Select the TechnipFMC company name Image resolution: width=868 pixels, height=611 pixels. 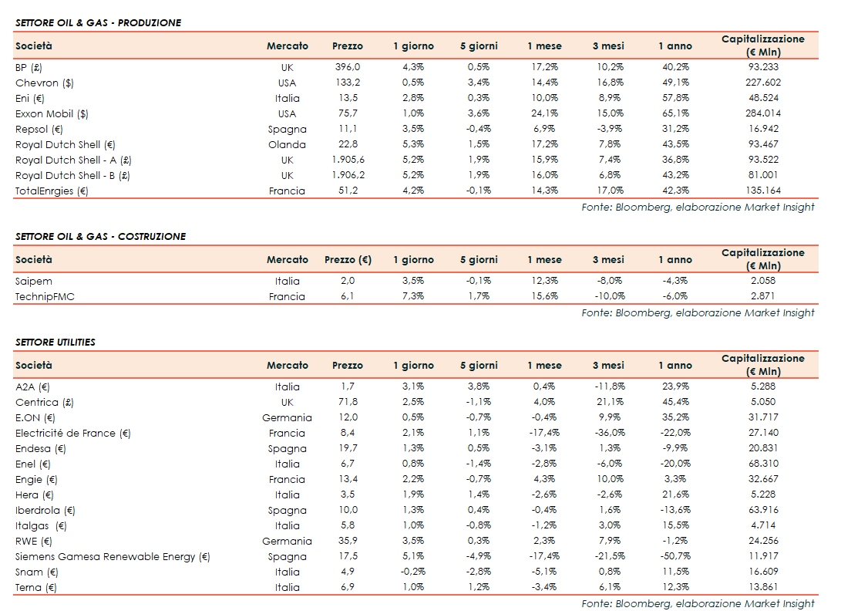coord(45,296)
